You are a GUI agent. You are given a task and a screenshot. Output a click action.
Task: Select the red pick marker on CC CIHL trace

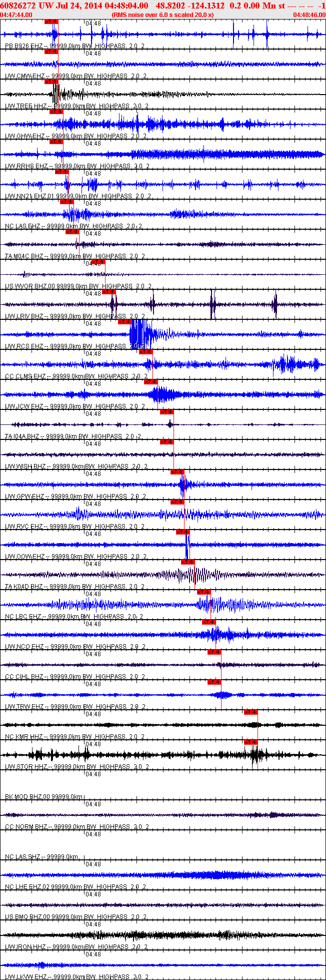point(214,652)
